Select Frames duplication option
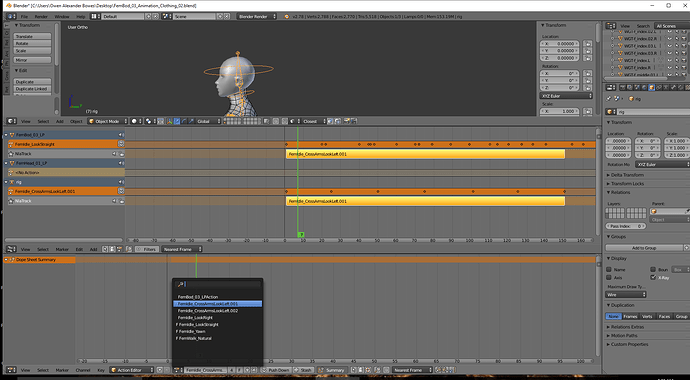 pyautogui.click(x=630, y=317)
